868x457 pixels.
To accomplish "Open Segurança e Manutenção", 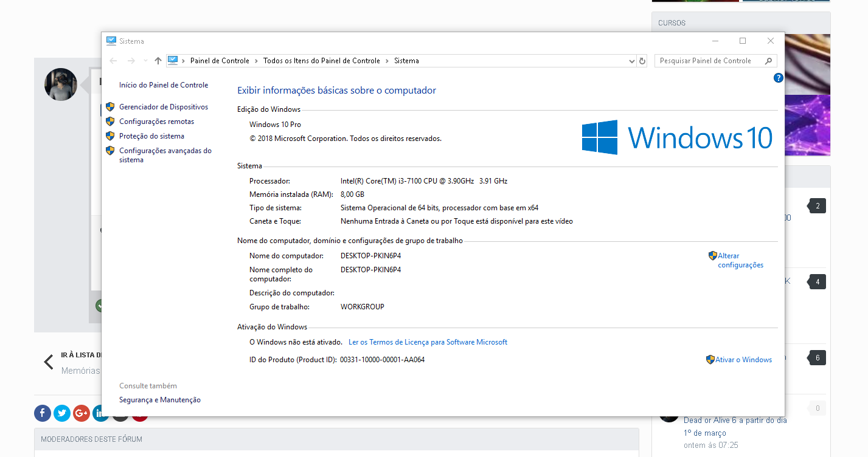I will pyautogui.click(x=160, y=400).
